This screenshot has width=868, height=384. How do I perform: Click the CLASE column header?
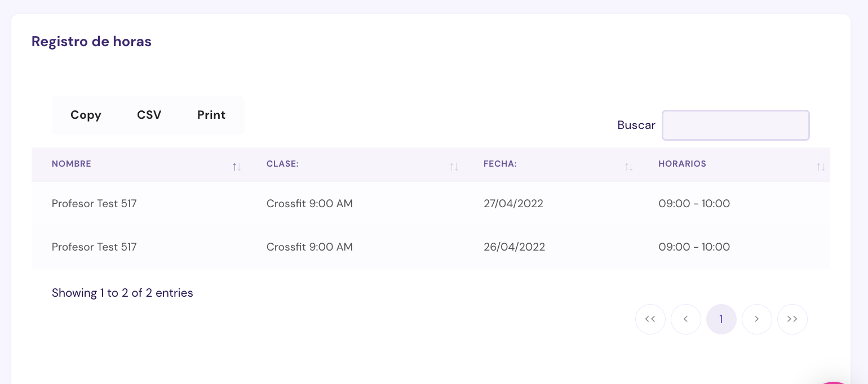282,164
